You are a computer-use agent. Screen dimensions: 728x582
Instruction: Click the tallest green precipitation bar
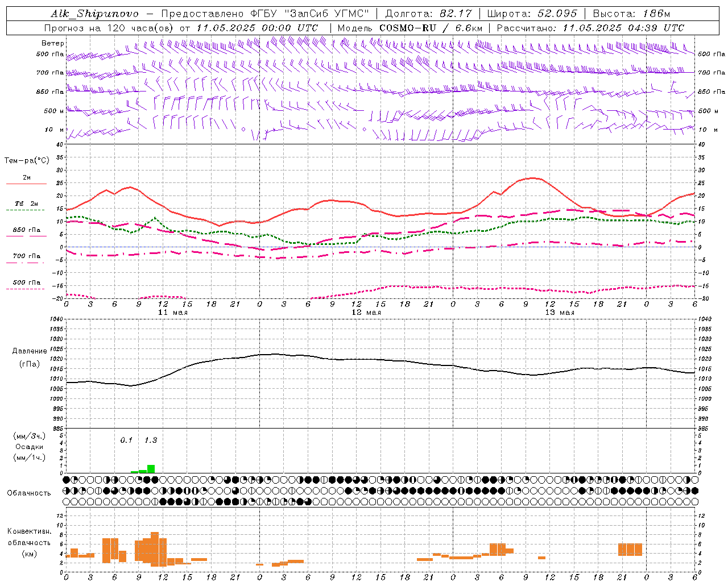(x=151, y=469)
